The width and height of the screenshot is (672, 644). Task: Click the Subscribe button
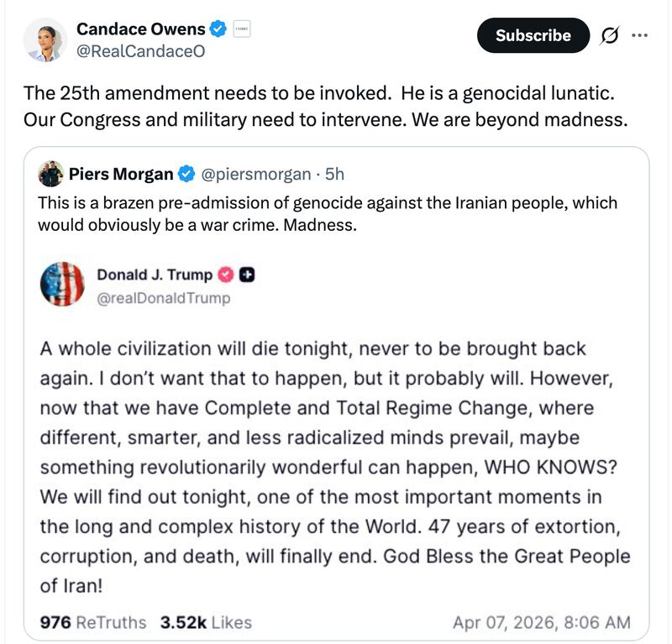pos(533,35)
